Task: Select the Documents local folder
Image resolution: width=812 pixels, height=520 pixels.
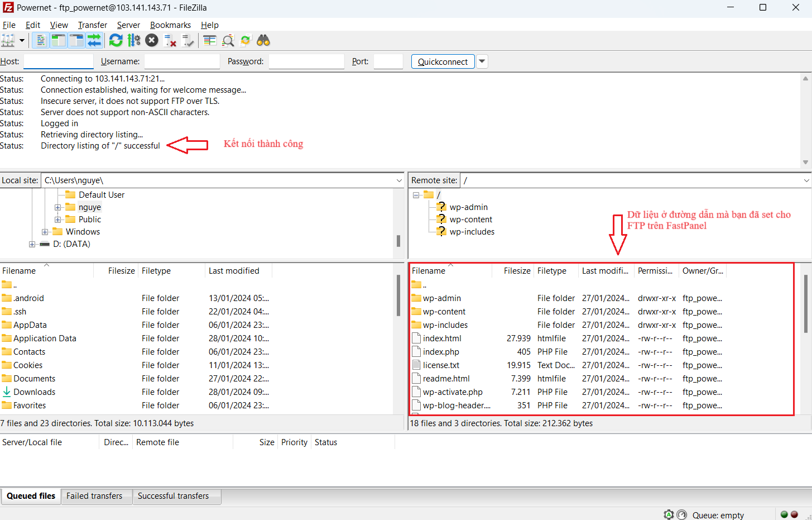Action: (x=34, y=379)
